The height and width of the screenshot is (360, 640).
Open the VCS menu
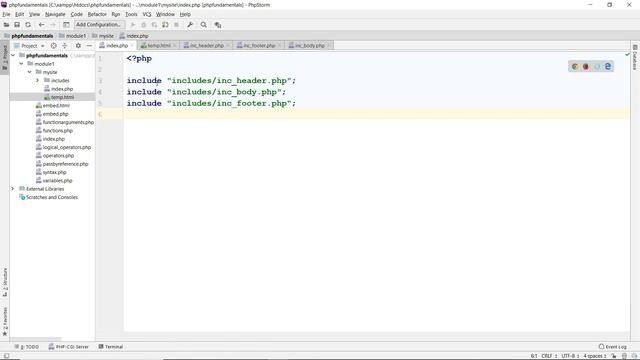point(147,14)
